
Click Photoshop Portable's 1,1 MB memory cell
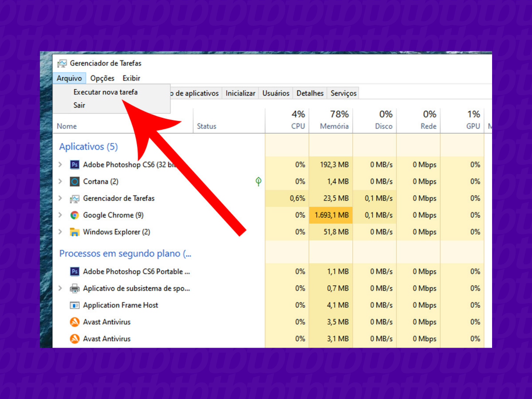click(x=331, y=272)
